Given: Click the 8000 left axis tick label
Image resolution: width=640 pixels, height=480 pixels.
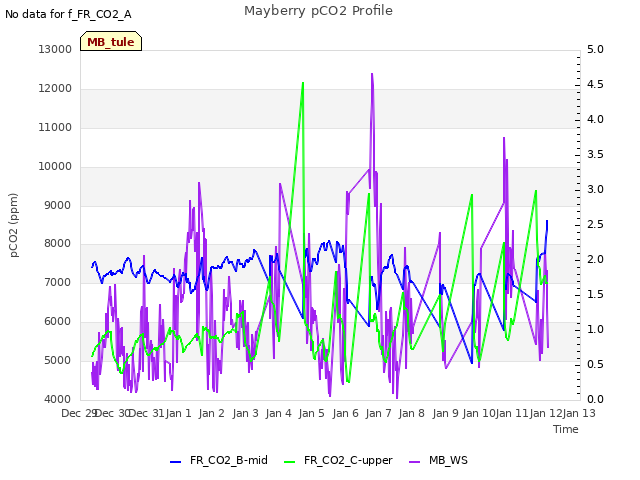Looking at the screenshot, I should (58, 244).
